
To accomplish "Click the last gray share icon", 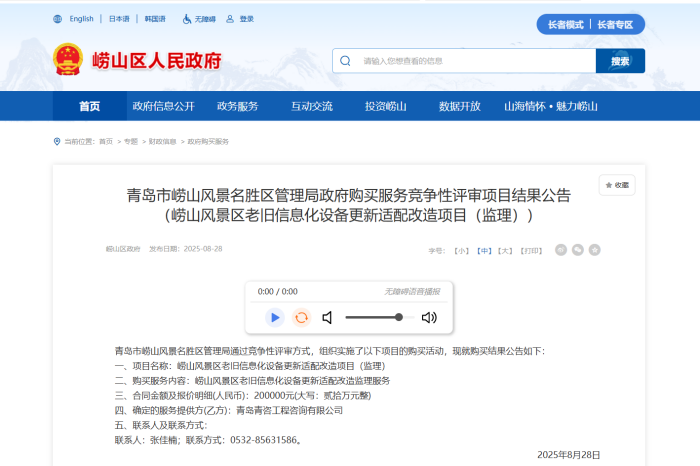I will click(x=595, y=249).
